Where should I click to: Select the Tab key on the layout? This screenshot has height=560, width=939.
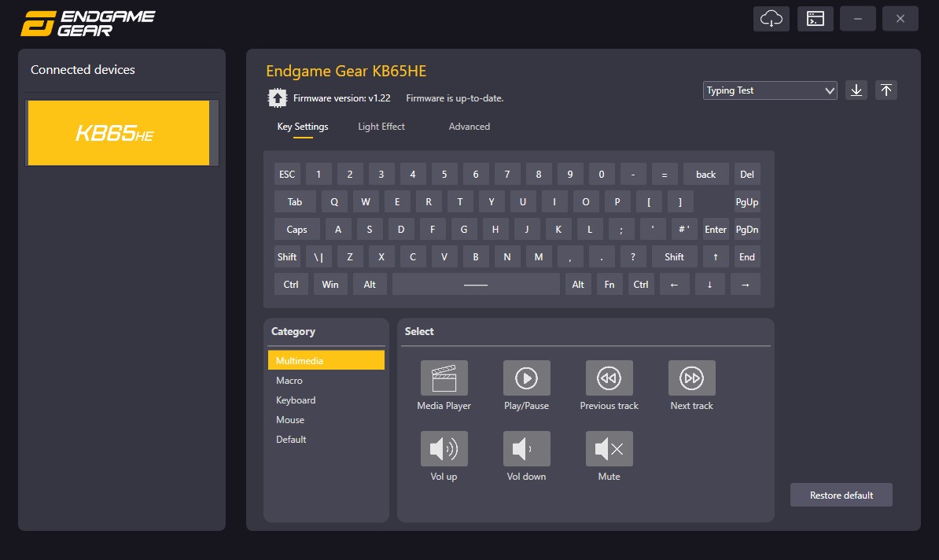tap(295, 202)
